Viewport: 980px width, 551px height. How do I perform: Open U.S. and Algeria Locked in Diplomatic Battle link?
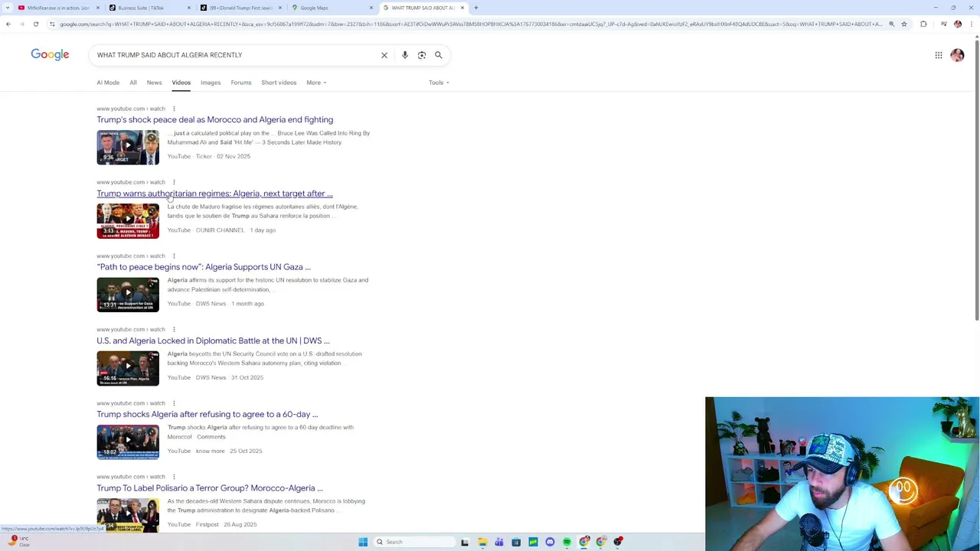213,341
